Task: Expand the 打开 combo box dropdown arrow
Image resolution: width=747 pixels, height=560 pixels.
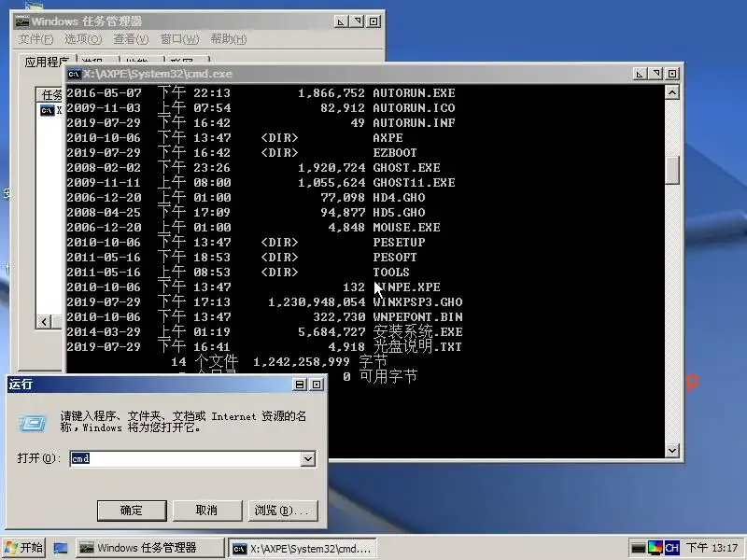Action: coord(308,458)
